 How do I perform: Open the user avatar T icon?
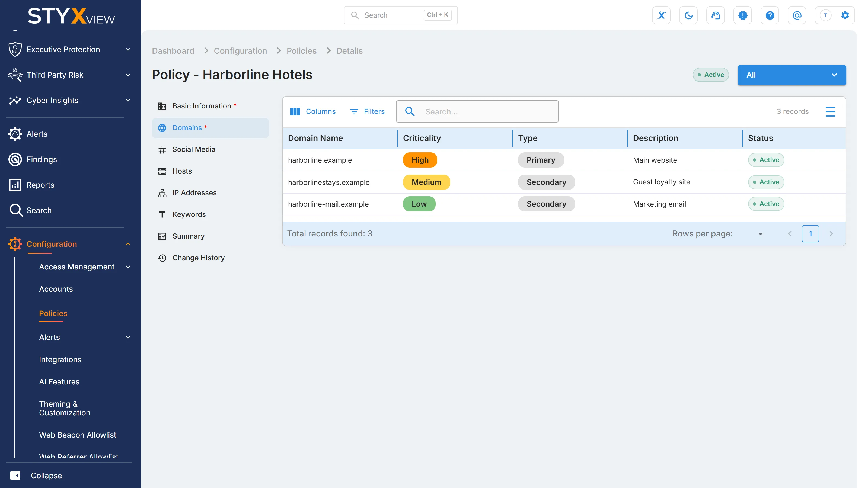[825, 15]
